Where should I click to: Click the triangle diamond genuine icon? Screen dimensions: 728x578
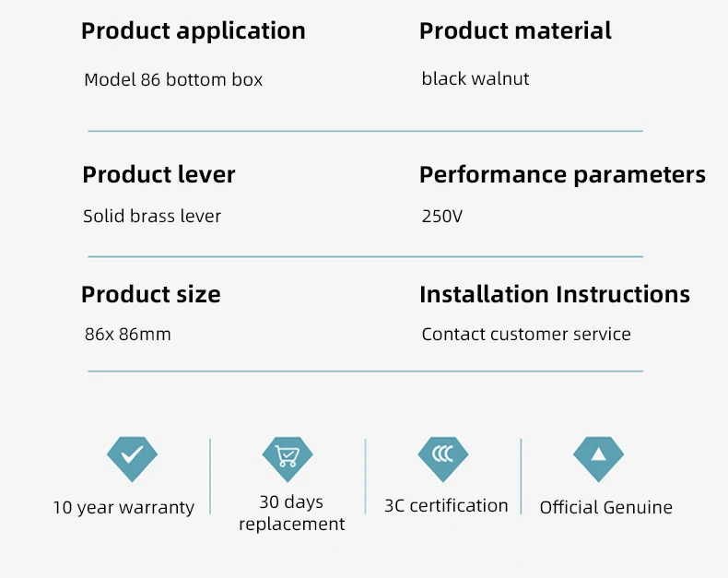pos(598,459)
